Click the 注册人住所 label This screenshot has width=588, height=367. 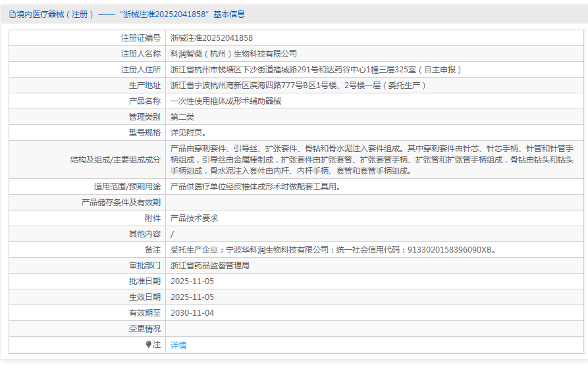click(141, 69)
